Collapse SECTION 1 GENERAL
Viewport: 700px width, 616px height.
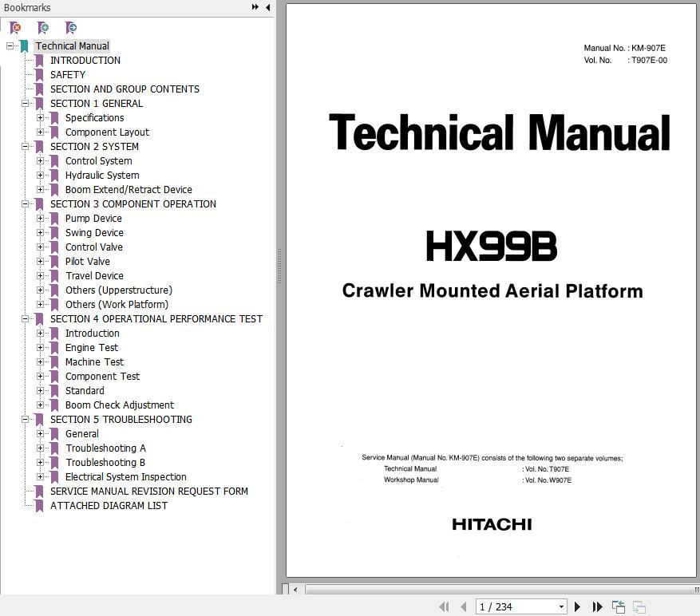pos(25,104)
